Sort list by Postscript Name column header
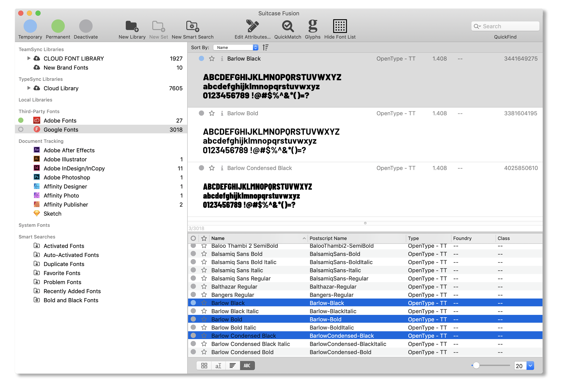Screen dimensions: 561x392 [328, 238]
